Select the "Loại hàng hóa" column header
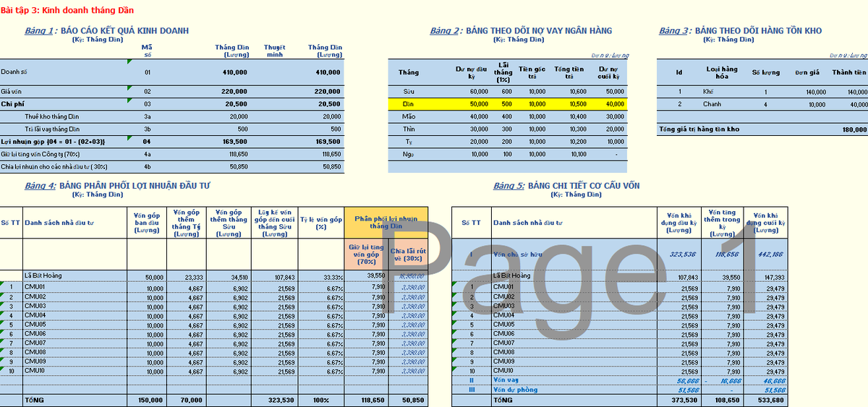 point(722,72)
